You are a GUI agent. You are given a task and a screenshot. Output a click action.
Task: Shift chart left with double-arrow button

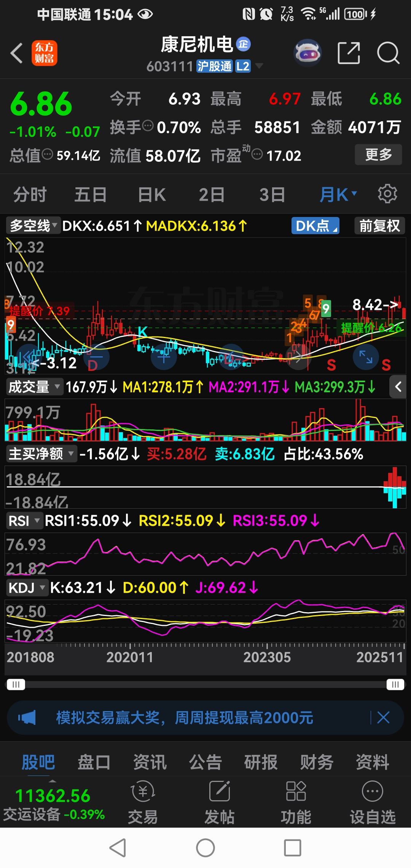point(29,357)
